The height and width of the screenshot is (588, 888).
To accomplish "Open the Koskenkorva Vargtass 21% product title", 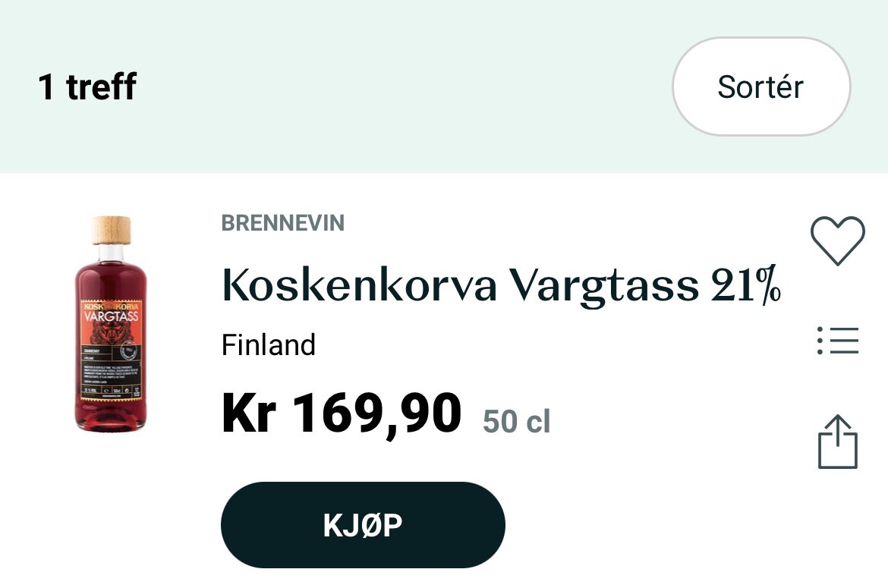I will 501,285.
